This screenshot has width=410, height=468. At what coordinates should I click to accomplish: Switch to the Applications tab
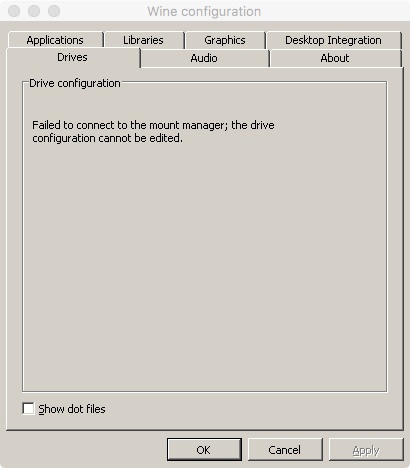click(x=55, y=40)
